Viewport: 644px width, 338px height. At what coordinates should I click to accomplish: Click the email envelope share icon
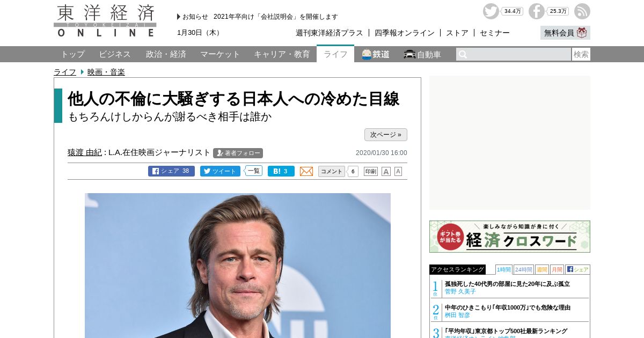point(306,171)
